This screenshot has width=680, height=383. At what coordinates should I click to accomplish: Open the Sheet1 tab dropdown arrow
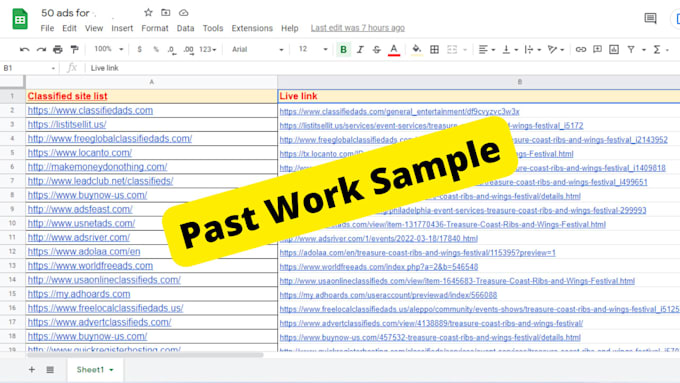coord(111,370)
